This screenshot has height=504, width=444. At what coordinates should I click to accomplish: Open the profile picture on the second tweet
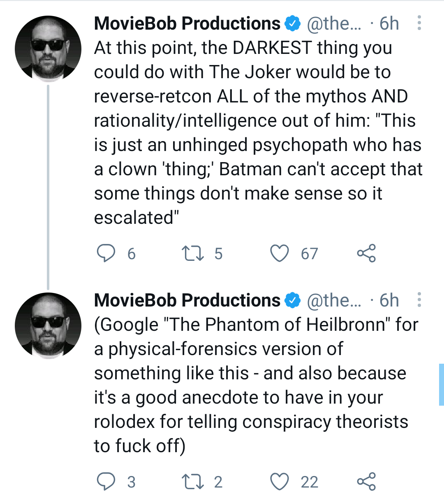point(48,326)
